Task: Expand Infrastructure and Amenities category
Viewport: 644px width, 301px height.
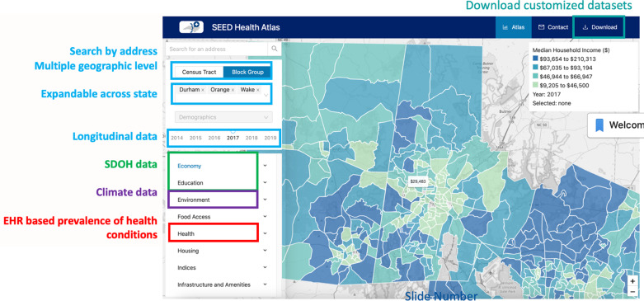Action: pyautogui.click(x=265, y=285)
